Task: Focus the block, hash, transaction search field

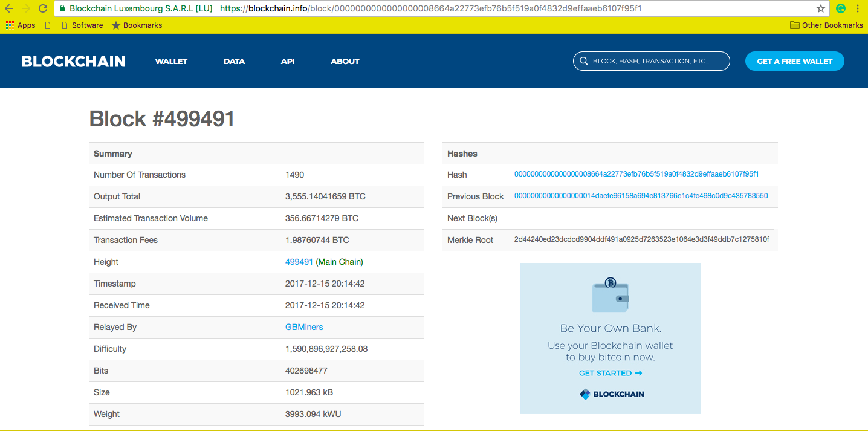Action: pyautogui.click(x=652, y=61)
